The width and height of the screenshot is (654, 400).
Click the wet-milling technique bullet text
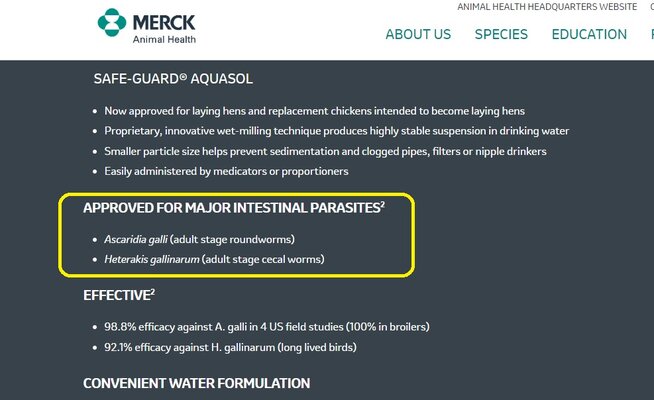coord(337,131)
